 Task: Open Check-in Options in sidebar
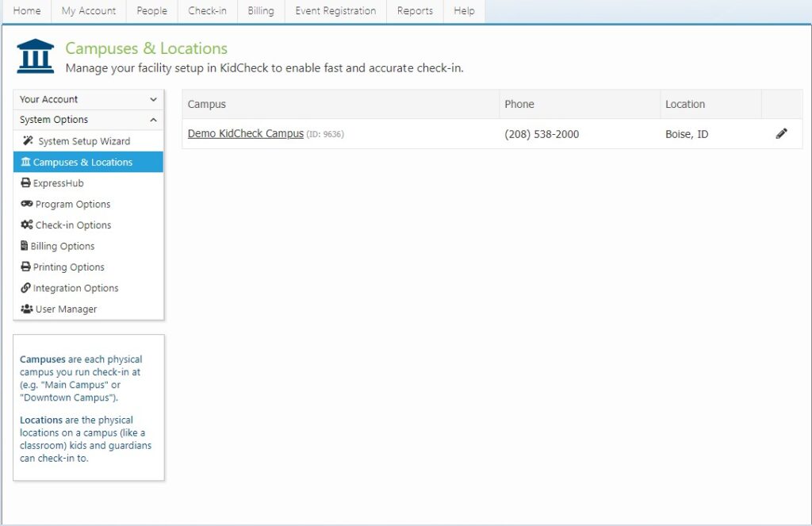[x=89, y=225]
